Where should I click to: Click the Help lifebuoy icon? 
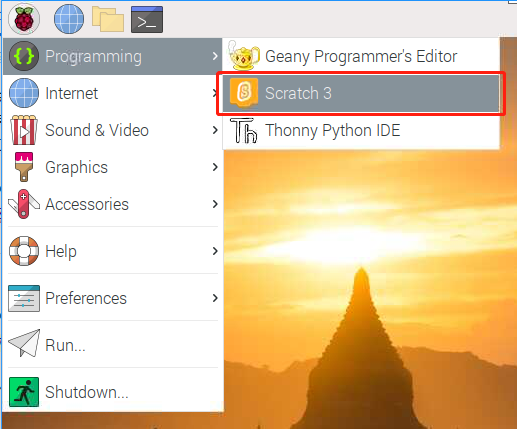tap(24, 251)
